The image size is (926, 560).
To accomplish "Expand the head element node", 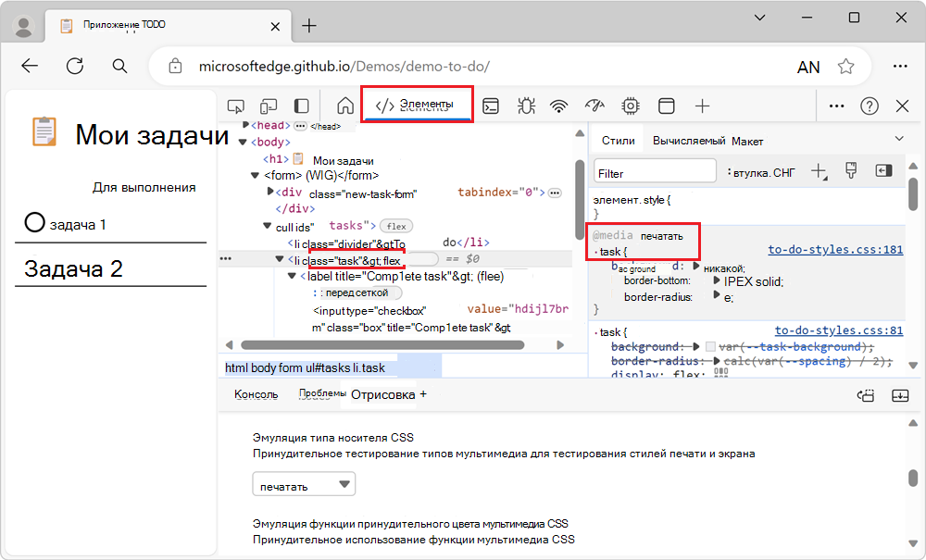I will coord(245,125).
